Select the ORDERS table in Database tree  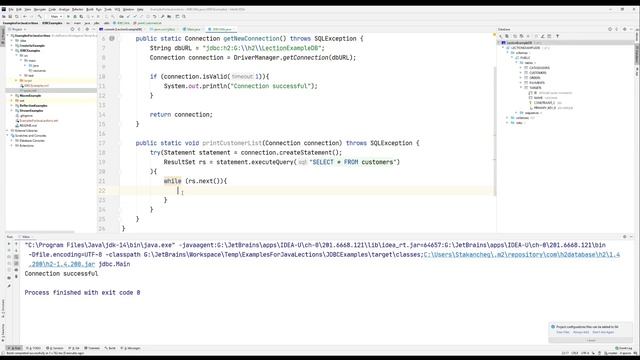(534, 78)
